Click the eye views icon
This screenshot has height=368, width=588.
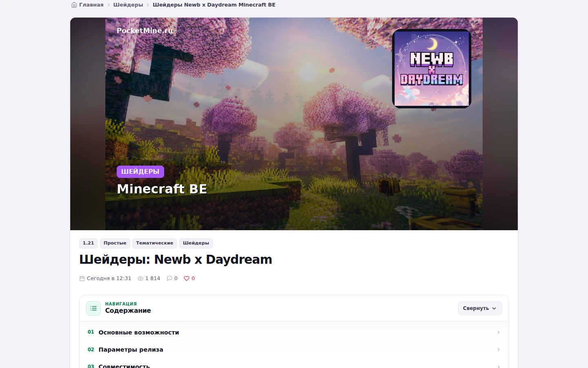click(x=140, y=278)
